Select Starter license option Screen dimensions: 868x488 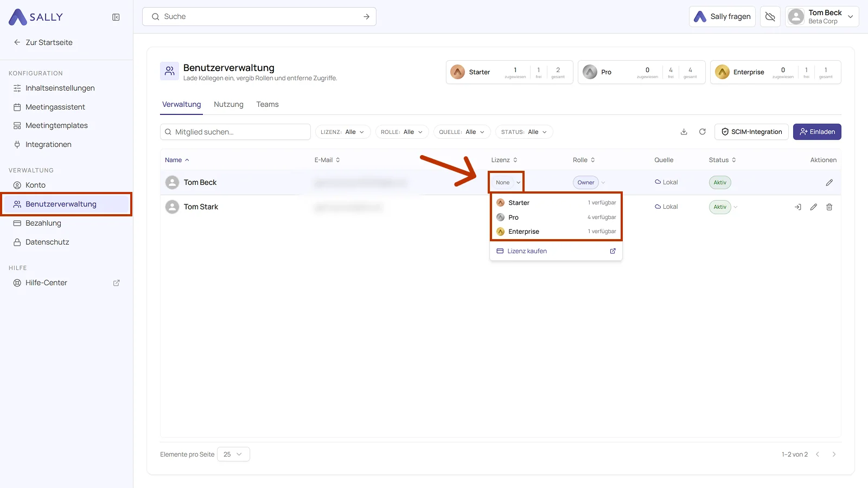pos(556,203)
